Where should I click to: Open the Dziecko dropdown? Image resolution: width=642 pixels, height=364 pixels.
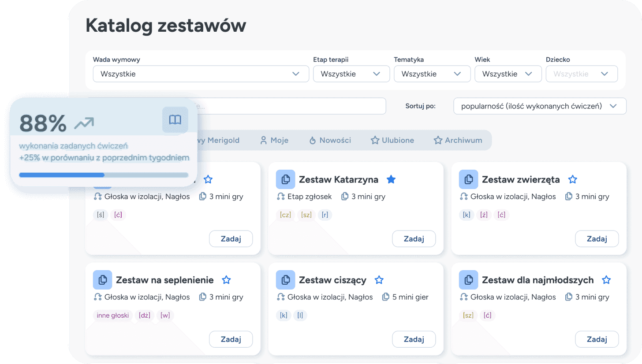point(582,74)
